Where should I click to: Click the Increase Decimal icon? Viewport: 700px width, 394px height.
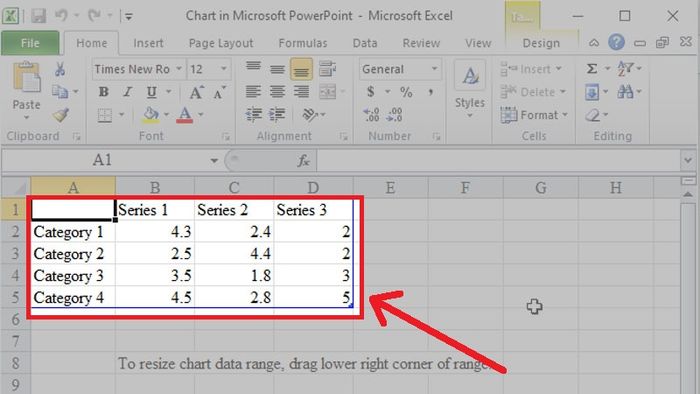(x=371, y=115)
